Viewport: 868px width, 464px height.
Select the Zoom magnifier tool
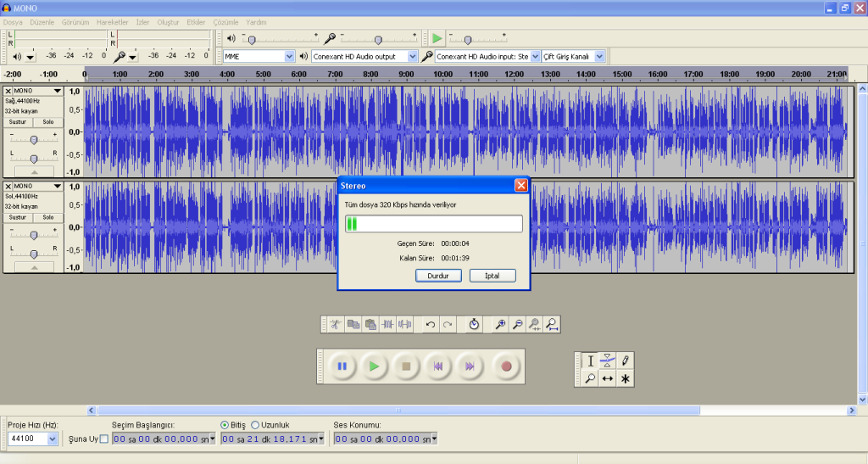(590, 378)
